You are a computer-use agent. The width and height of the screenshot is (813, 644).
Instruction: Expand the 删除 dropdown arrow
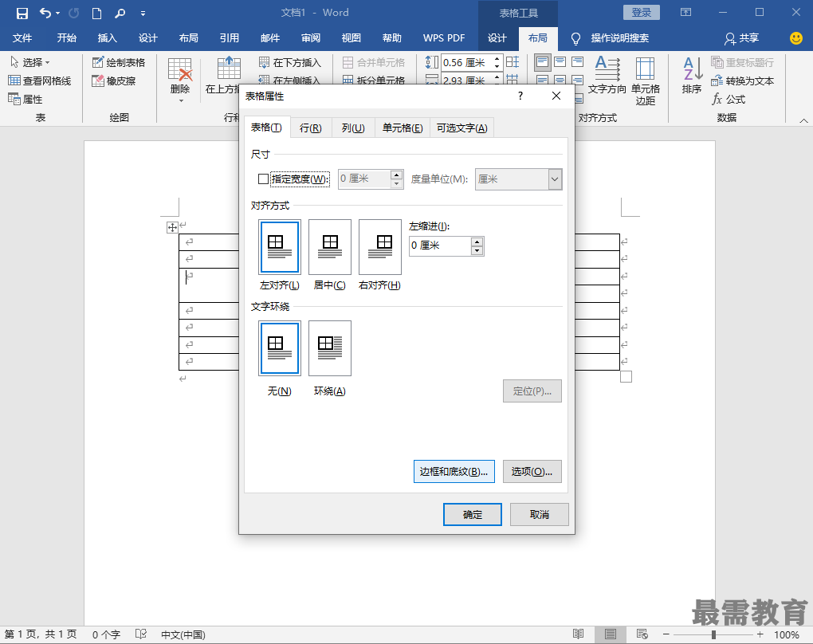click(181, 100)
